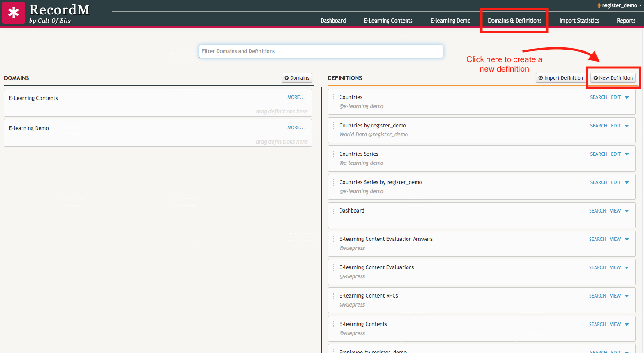Search E-learning Content Evaluation Answers
The width and height of the screenshot is (644, 353).
[598, 239]
